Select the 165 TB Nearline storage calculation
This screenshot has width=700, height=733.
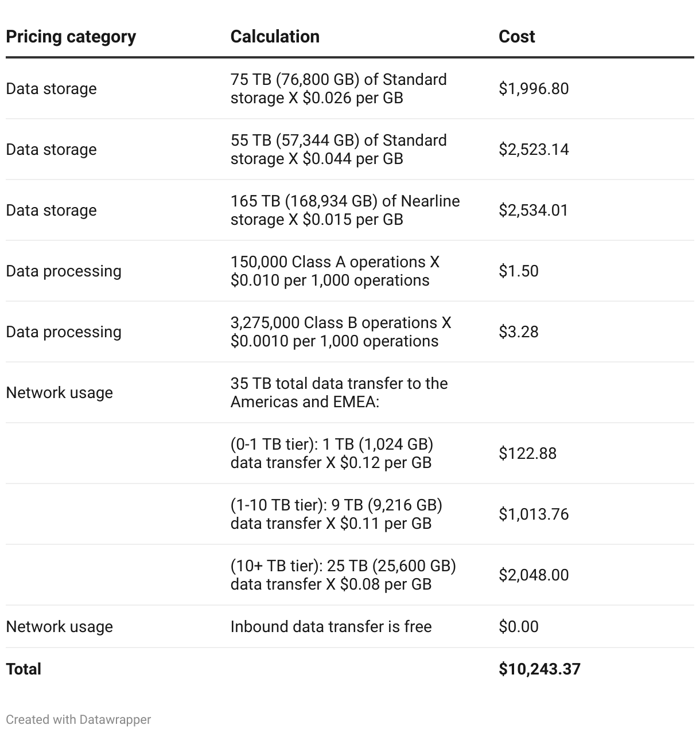pyautogui.click(x=345, y=210)
